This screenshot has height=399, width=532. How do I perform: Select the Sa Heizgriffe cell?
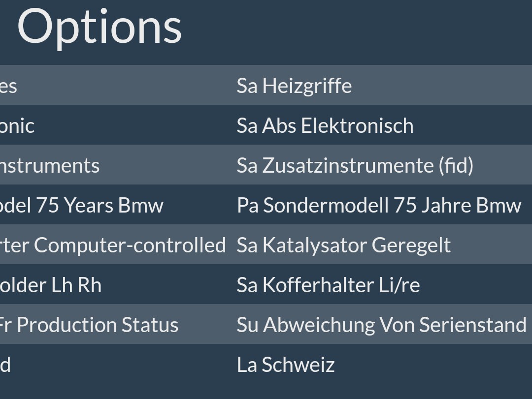point(294,86)
